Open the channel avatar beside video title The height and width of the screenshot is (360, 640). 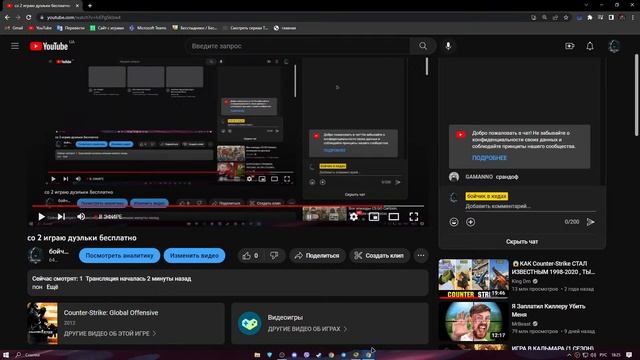36,255
